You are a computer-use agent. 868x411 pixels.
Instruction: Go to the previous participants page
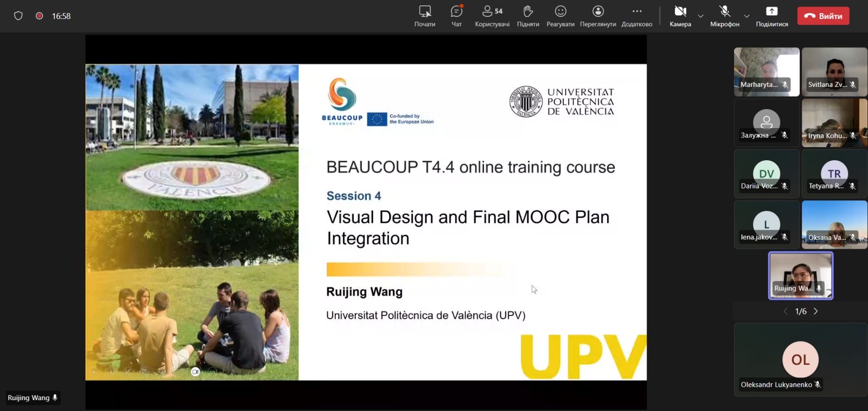785,311
